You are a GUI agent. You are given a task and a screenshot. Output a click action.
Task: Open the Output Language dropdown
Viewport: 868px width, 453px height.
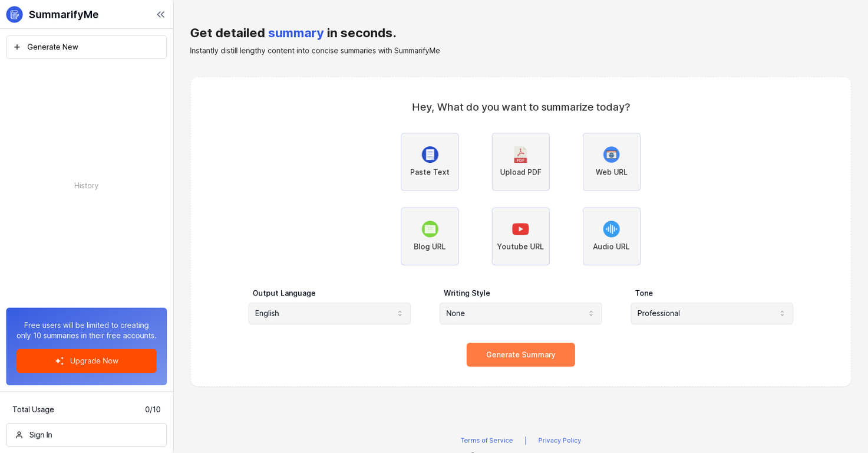[x=329, y=313]
